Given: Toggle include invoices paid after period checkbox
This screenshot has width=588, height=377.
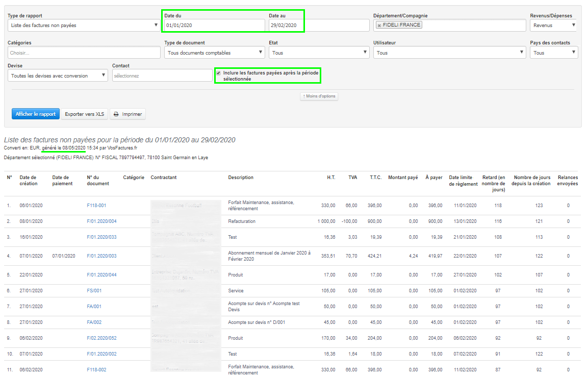Looking at the screenshot, I should pyautogui.click(x=219, y=73).
